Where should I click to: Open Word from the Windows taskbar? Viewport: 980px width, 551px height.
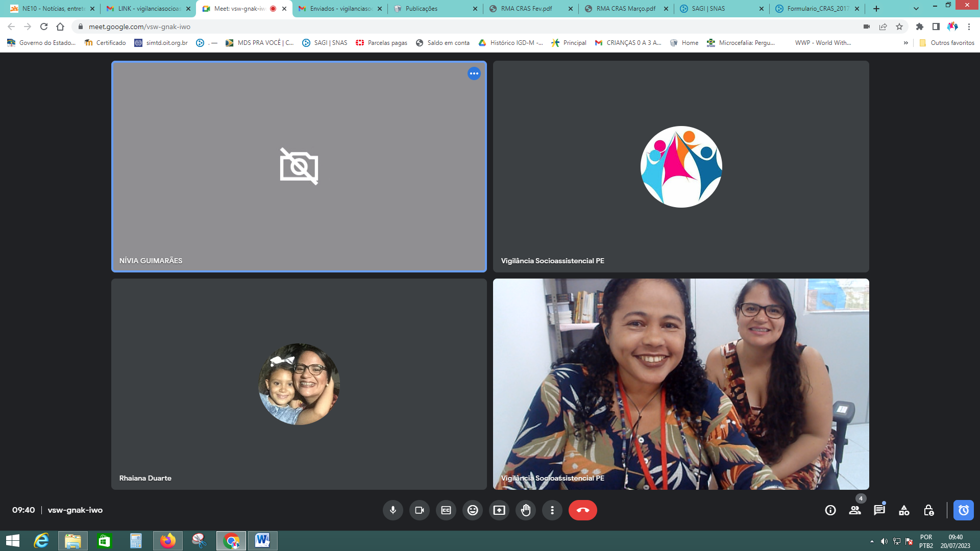[262, 540]
